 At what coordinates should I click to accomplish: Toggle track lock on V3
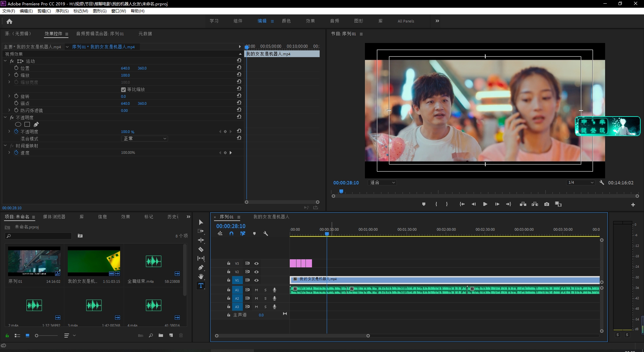(228, 263)
